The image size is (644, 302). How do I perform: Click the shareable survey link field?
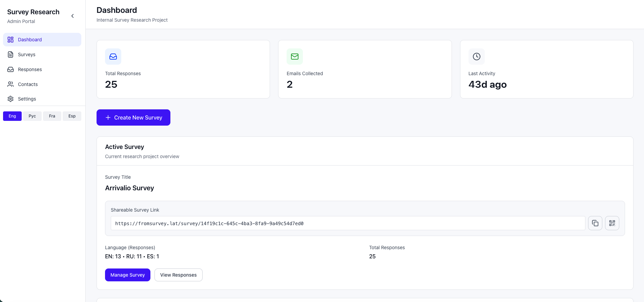(x=348, y=223)
